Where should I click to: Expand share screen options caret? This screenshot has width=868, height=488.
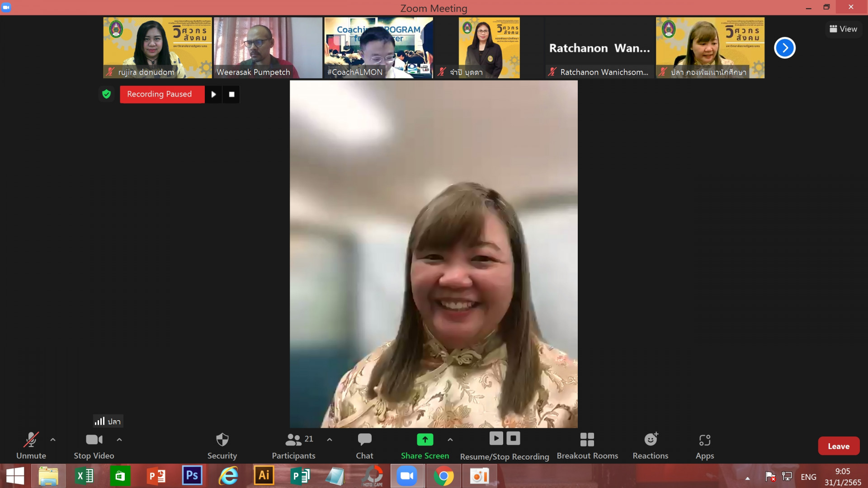tap(450, 439)
